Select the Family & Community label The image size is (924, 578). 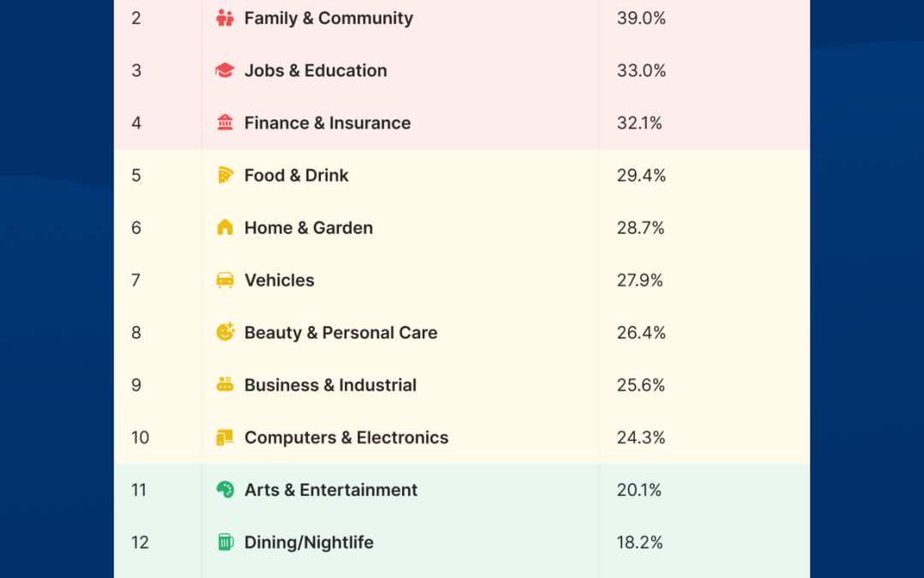329,18
